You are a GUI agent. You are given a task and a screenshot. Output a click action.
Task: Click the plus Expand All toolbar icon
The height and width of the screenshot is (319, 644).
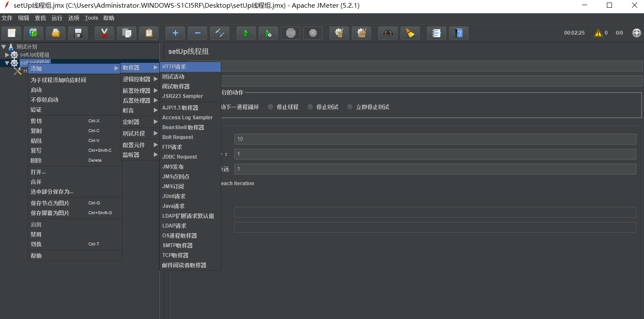[x=175, y=33]
